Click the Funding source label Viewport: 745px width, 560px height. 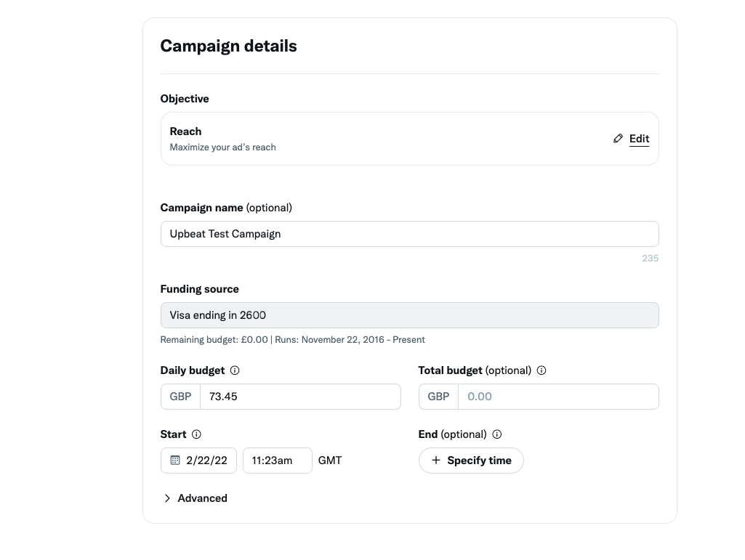tap(200, 289)
